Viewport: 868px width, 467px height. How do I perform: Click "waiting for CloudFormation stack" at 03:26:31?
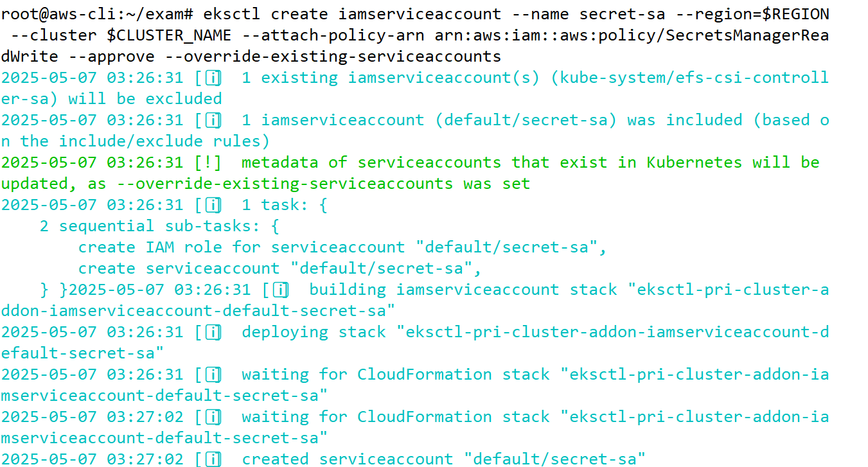(396, 374)
